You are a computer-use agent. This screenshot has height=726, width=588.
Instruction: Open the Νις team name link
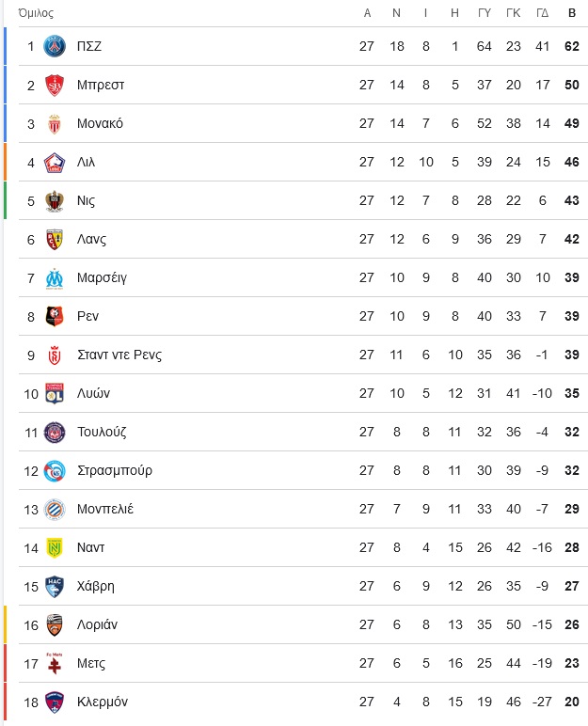coord(87,201)
